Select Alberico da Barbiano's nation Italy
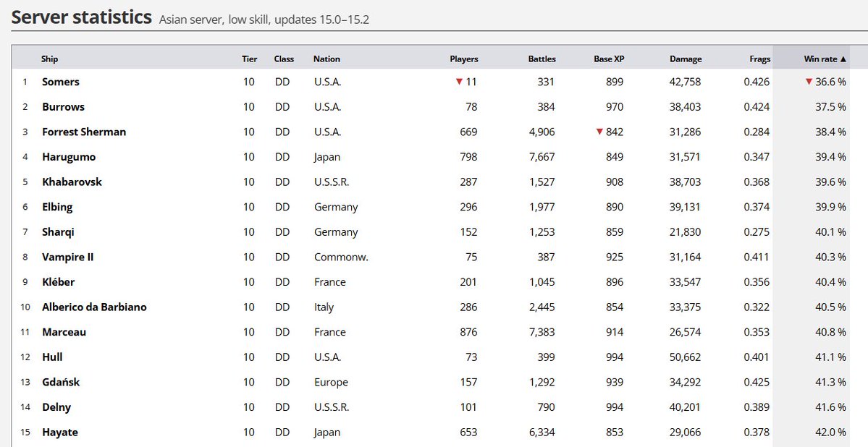868x447 pixels. [x=324, y=307]
